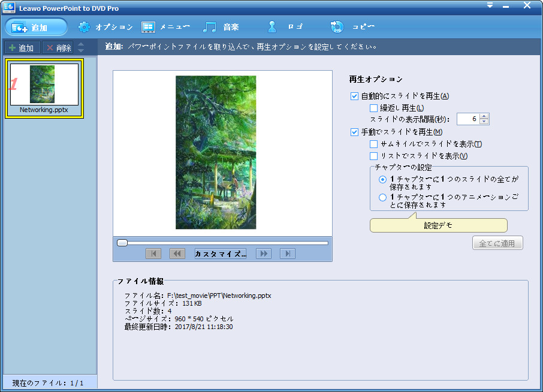Click the menu template icon beside メニュー

point(148,27)
